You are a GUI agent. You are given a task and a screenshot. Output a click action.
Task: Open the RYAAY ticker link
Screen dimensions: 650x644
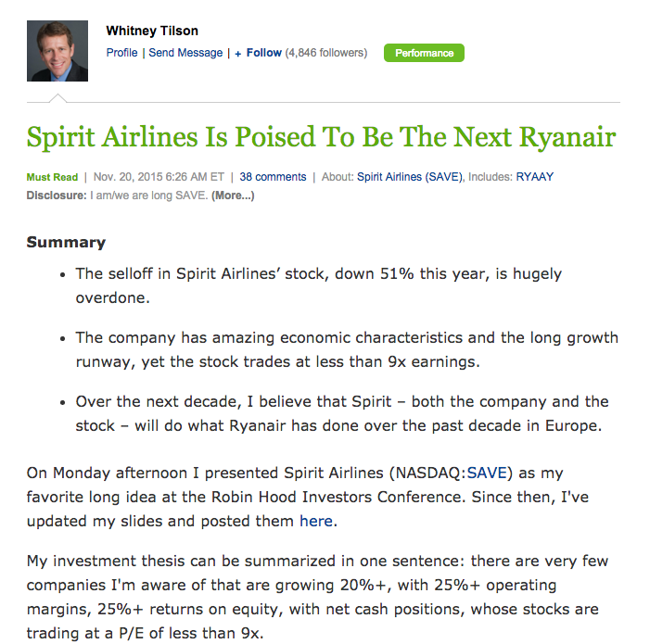tap(535, 177)
